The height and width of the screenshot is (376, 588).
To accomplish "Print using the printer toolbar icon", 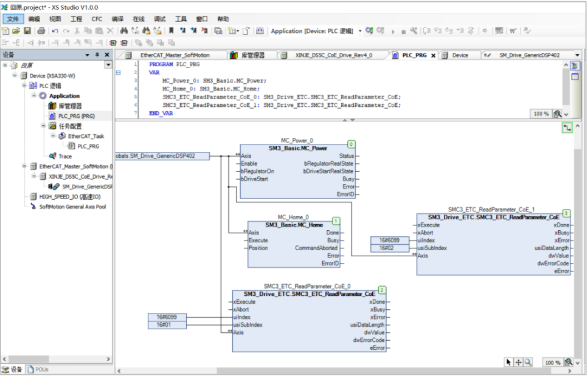I will pos(41,31).
